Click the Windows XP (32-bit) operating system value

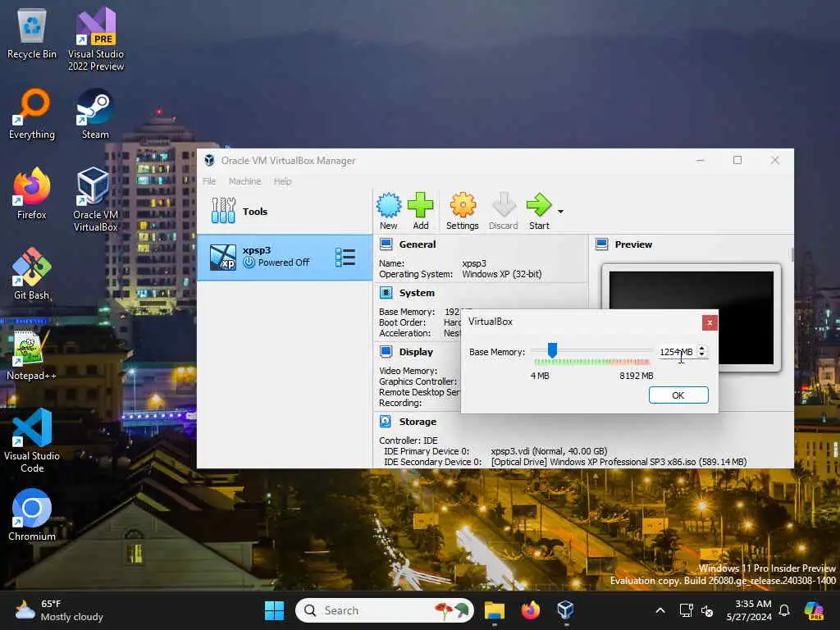click(x=502, y=274)
